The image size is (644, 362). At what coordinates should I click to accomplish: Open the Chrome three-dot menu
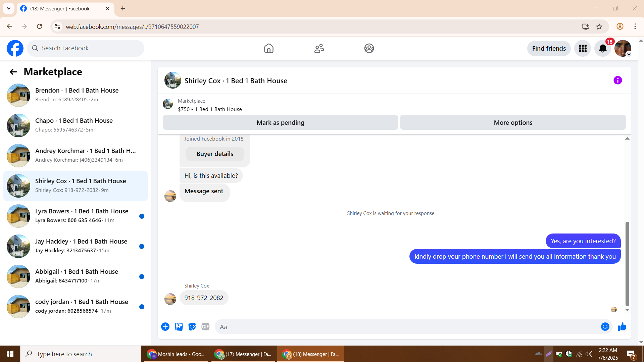pyautogui.click(x=635, y=27)
